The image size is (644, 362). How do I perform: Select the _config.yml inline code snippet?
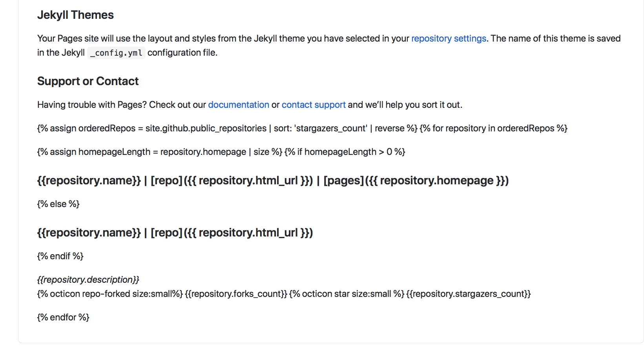116,53
